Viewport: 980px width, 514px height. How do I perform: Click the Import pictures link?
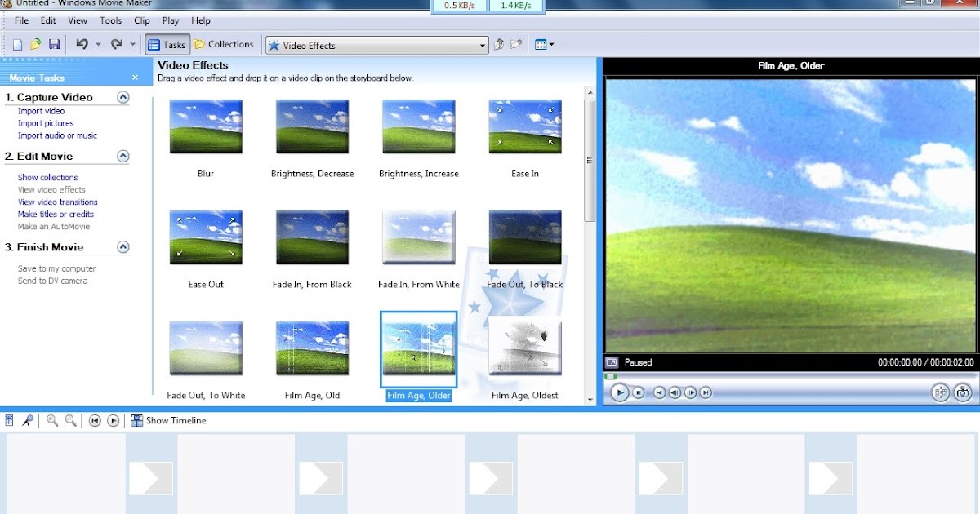click(x=46, y=123)
